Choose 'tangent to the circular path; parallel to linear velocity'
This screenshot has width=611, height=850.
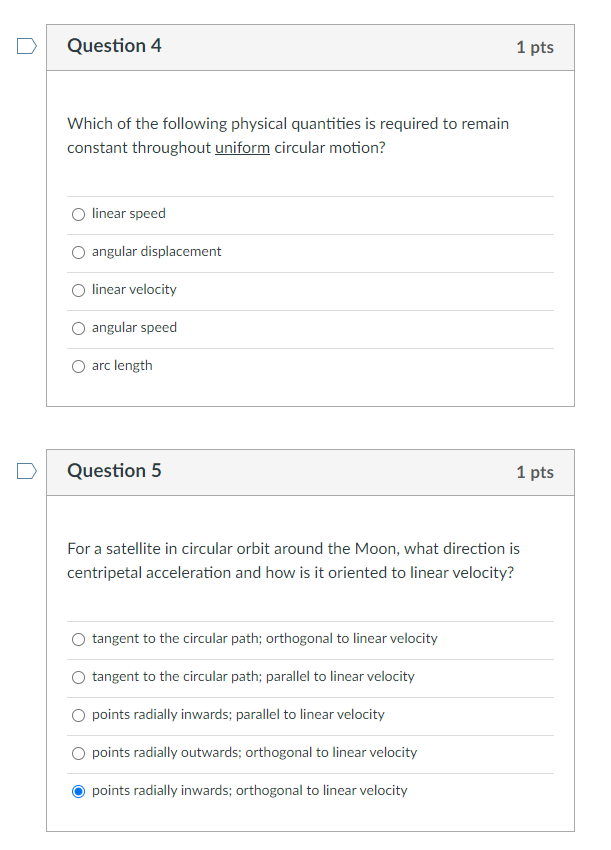coord(78,676)
